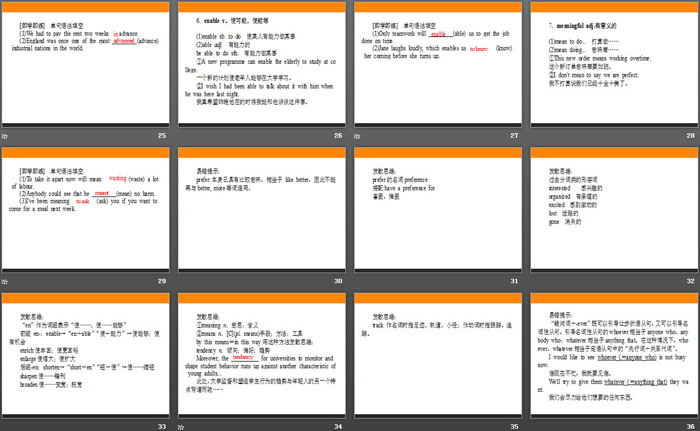The width and height of the screenshot is (700, 431).
Task: Select slide 35 thumbnail about track
Action: point(438,356)
